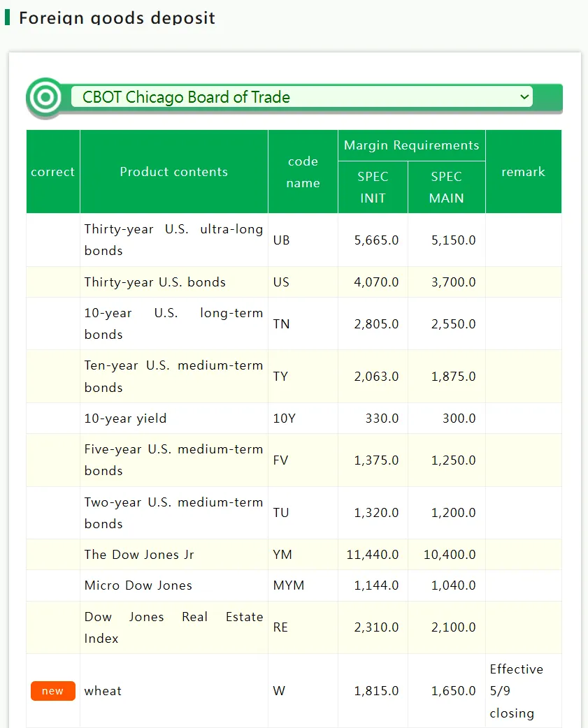Viewport: 588px width, 728px height.
Task: Click the wheat product name
Action: click(103, 691)
